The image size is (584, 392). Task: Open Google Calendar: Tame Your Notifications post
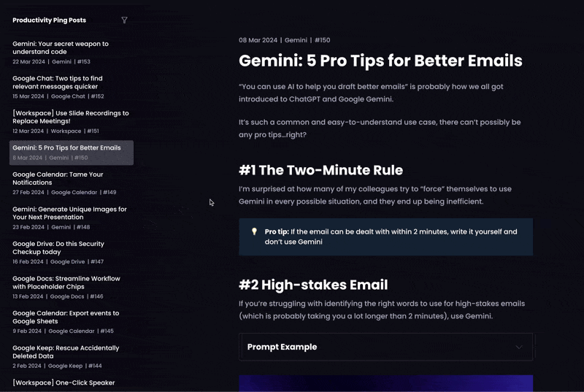(71, 183)
